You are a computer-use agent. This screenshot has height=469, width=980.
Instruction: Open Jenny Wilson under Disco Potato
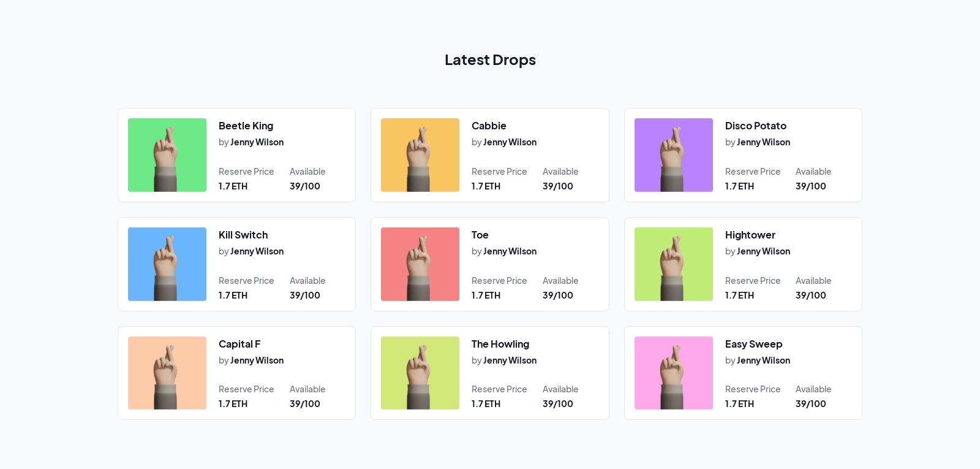point(764,142)
